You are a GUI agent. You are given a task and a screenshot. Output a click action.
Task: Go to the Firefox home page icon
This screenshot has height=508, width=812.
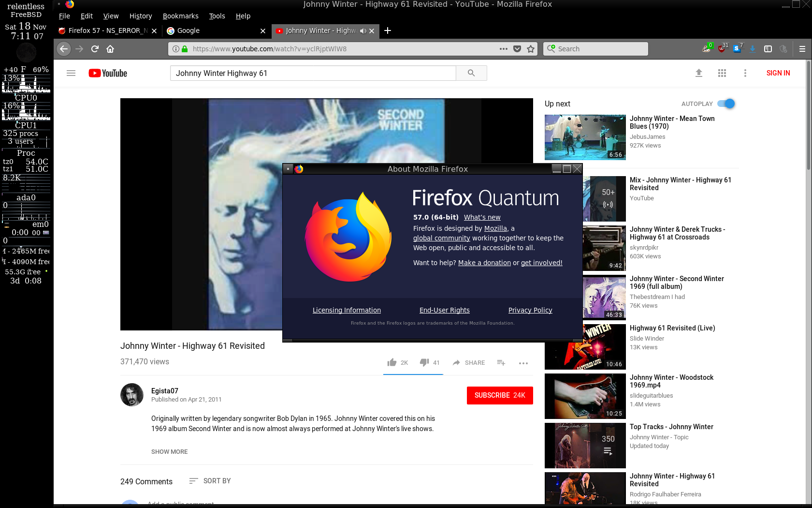[x=110, y=49]
